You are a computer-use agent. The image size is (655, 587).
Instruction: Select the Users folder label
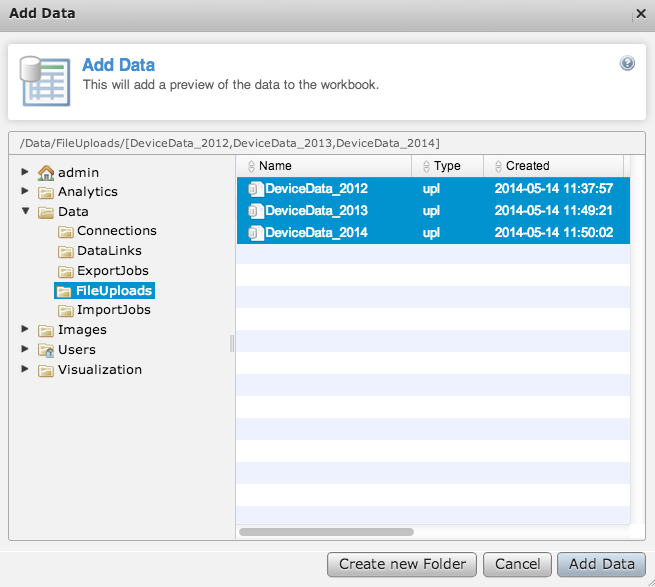(77, 350)
